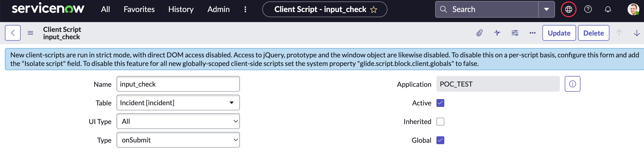The width and height of the screenshot is (644, 165).
Task: Click the Client Script input_check header title
Action: (62, 33)
